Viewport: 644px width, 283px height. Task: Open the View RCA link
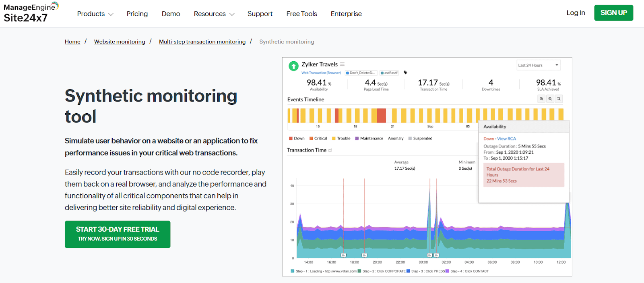coord(506,139)
